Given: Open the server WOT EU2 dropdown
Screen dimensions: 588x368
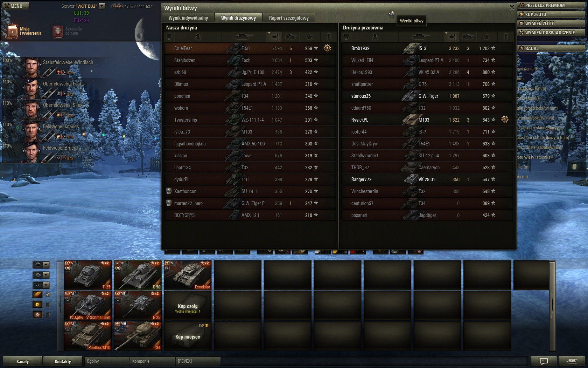Looking at the screenshot, I should point(102,6).
